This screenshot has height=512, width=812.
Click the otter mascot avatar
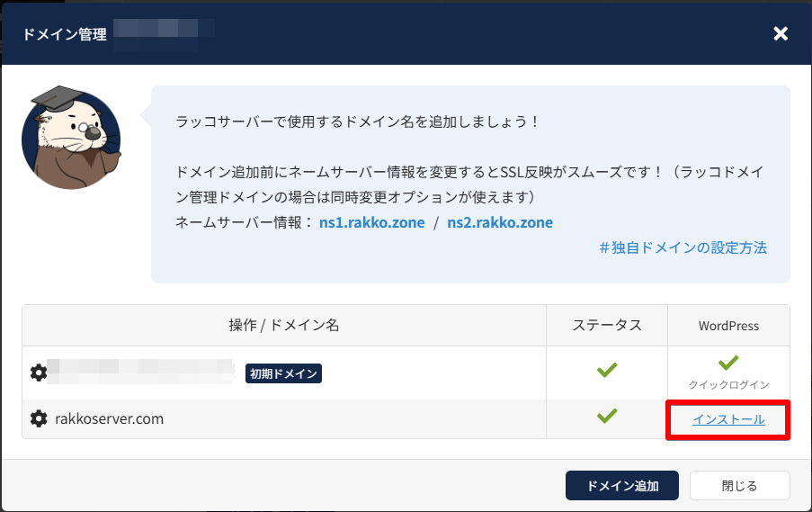[x=71, y=139]
